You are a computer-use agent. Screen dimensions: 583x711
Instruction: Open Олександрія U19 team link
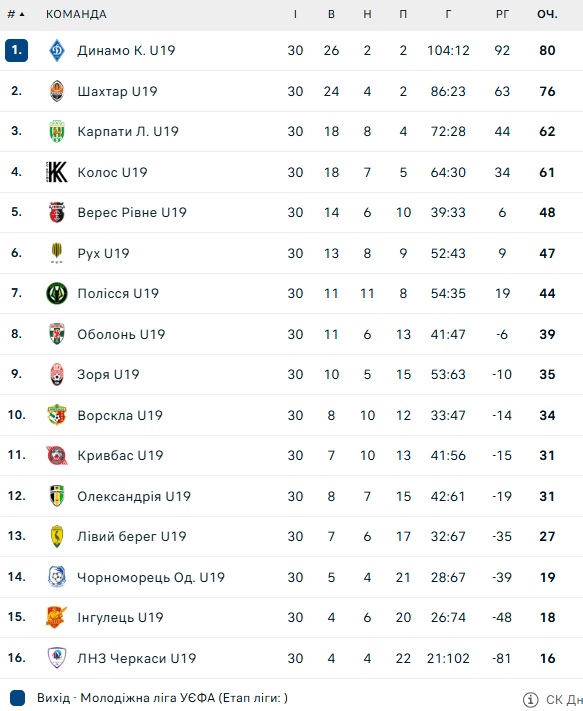click(134, 496)
